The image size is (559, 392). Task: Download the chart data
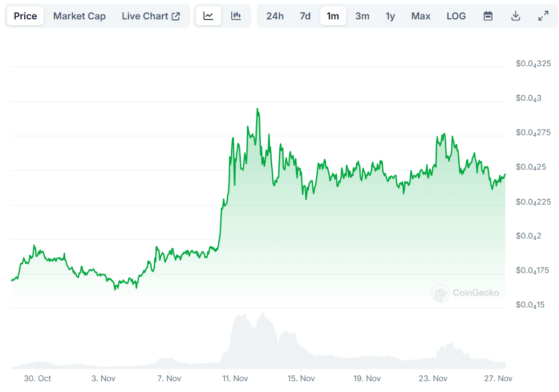(x=516, y=16)
